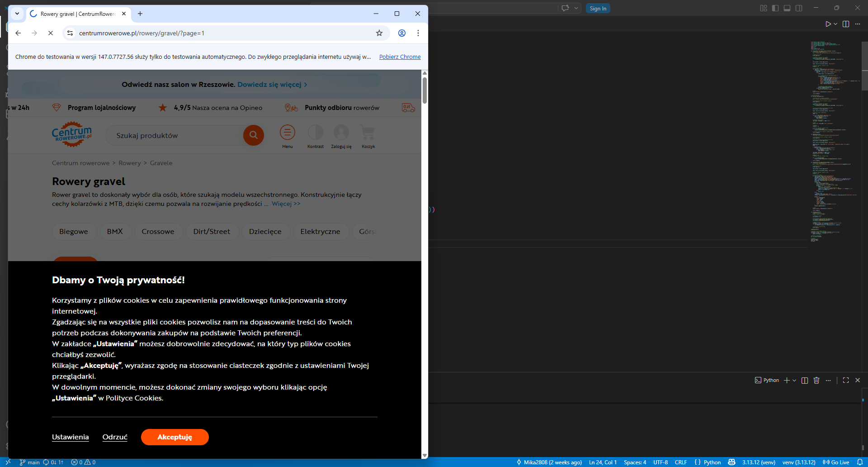Toggle the Kontrast contrast mode
Viewport: 868px width, 467px height.
click(x=315, y=133)
